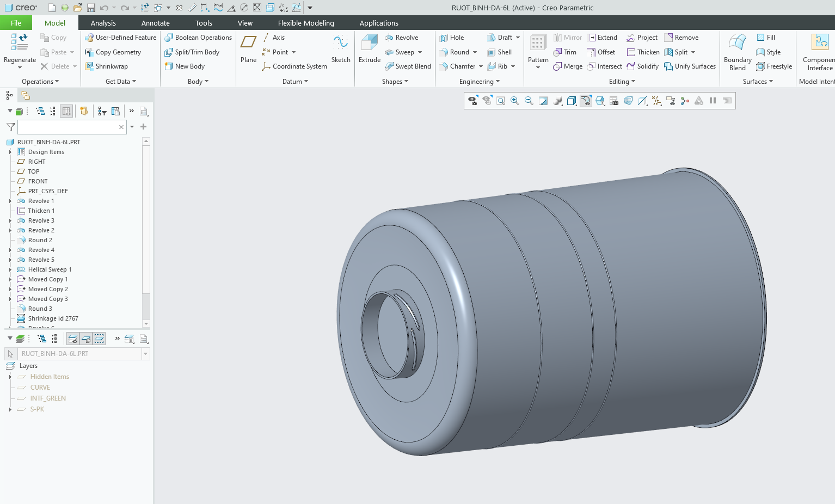
Task: Open the File menu
Action: 16,23
